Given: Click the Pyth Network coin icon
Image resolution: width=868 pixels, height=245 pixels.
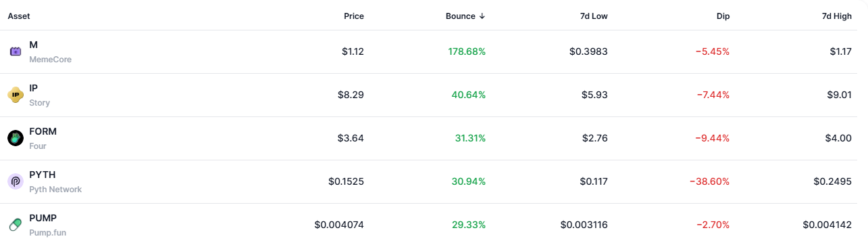Looking at the screenshot, I should [x=16, y=181].
